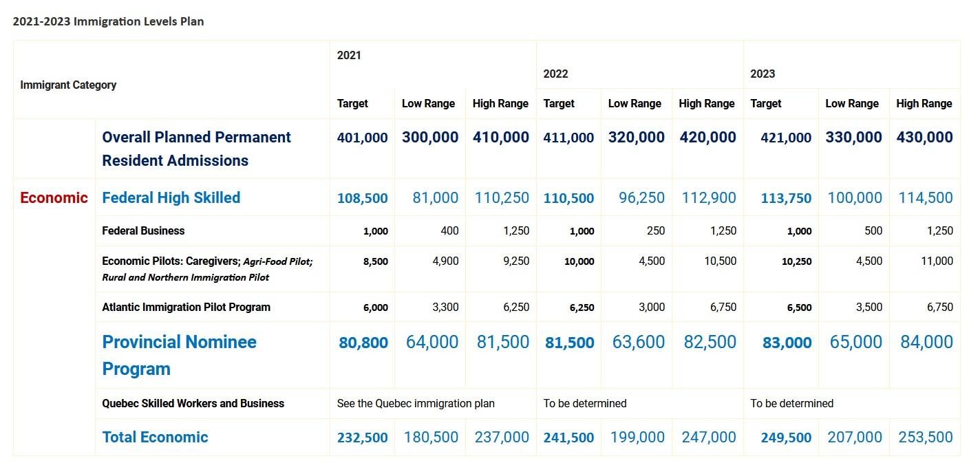Click the Federal High Skilled link
The image size is (980, 474).
[171, 197]
